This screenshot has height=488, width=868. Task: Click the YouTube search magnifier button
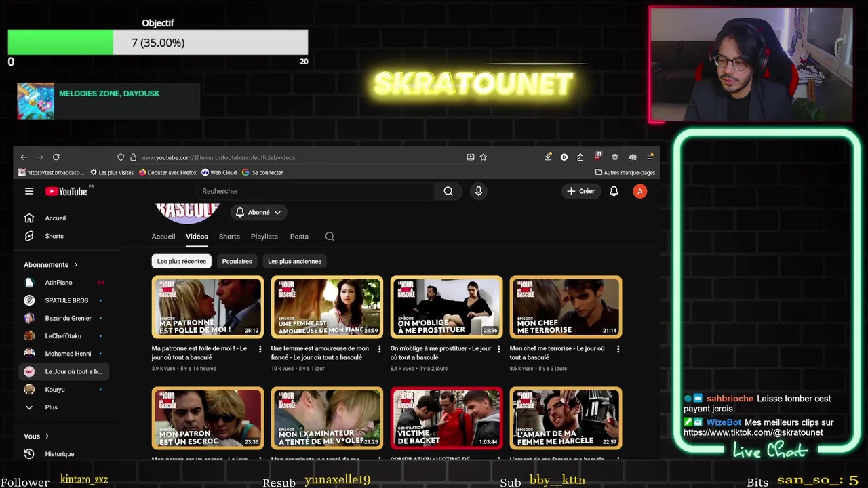point(448,191)
